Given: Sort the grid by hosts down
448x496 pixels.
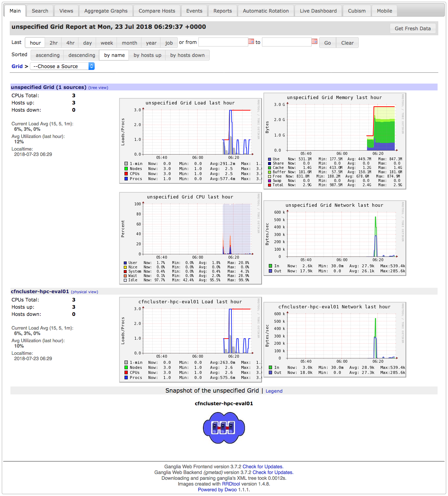Looking at the screenshot, I should pyautogui.click(x=187, y=55).
